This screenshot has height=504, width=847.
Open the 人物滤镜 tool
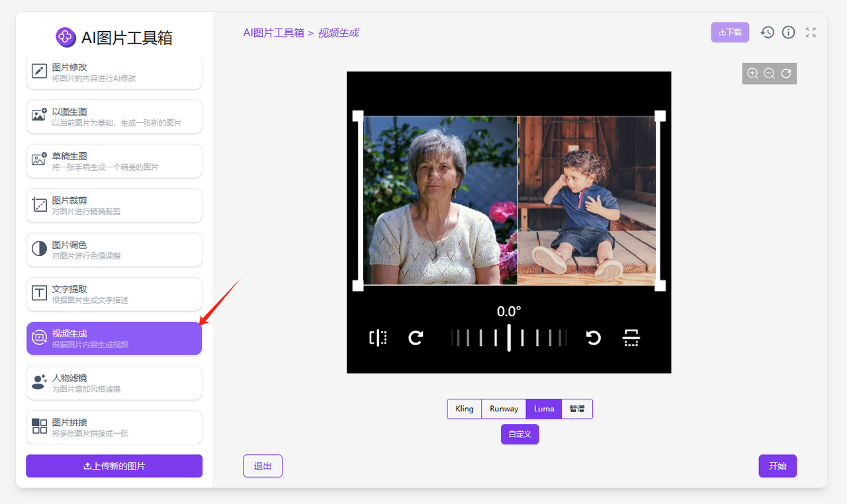pos(114,382)
